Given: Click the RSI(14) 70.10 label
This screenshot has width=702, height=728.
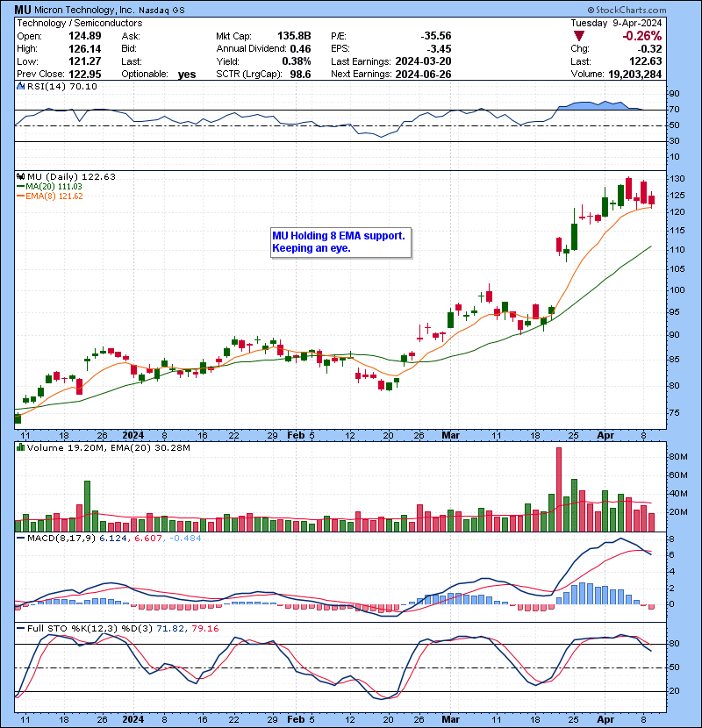Looking at the screenshot, I should pos(61,86).
